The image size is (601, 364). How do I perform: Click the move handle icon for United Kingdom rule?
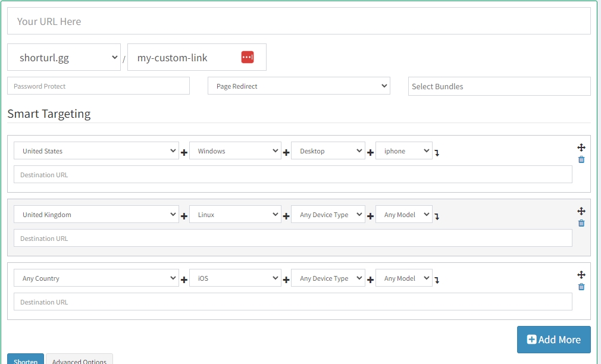click(581, 211)
